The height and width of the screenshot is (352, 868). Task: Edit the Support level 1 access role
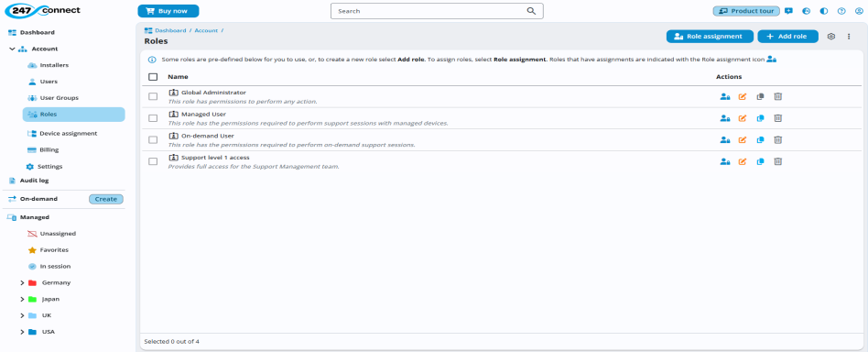743,161
